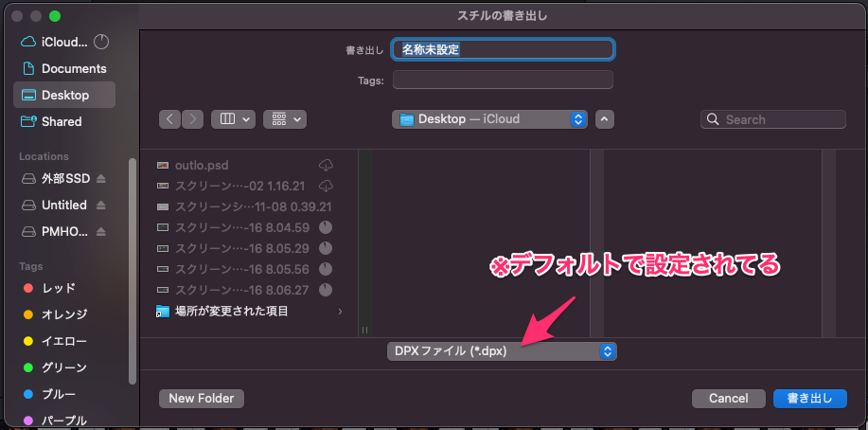Go back with the left arrow button

point(170,119)
